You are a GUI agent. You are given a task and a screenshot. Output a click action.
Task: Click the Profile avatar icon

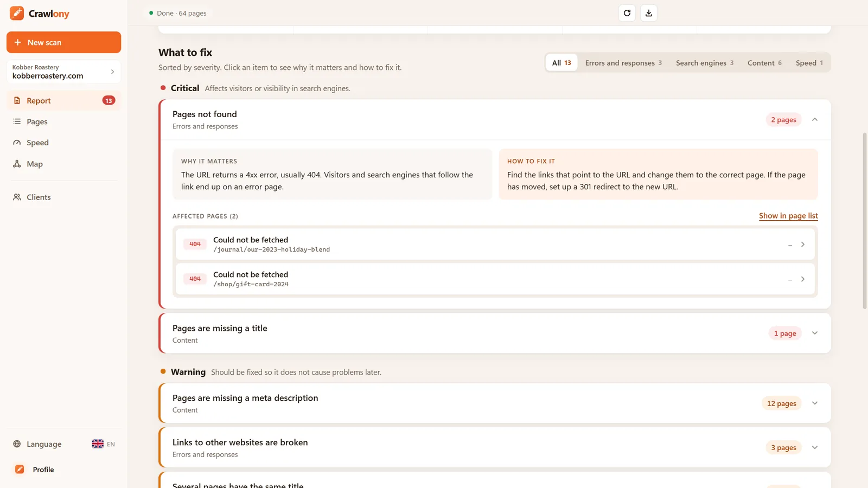[x=20, y=470]
